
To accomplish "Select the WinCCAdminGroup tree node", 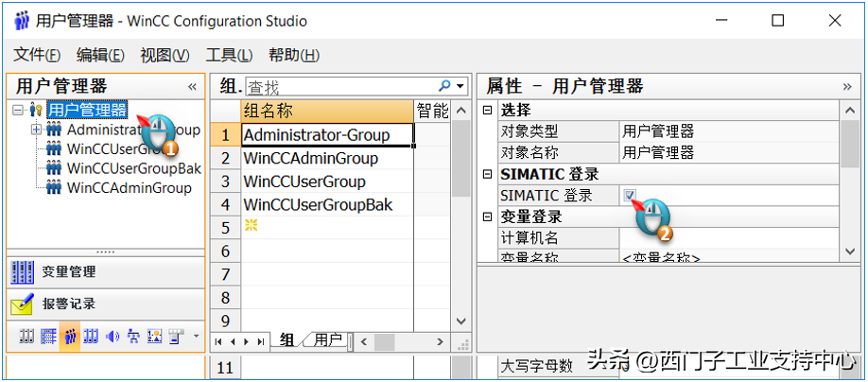I will point(129,187).
